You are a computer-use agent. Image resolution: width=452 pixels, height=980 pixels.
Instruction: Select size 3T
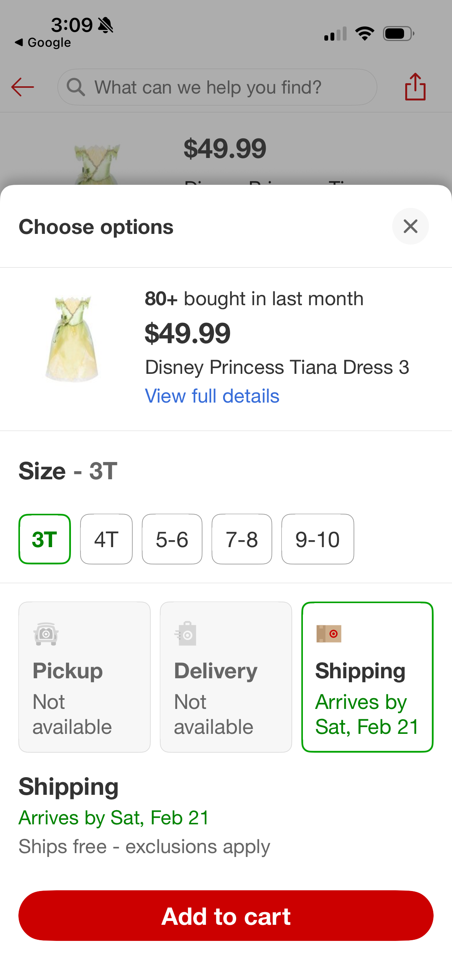click(x=45, y=539)
